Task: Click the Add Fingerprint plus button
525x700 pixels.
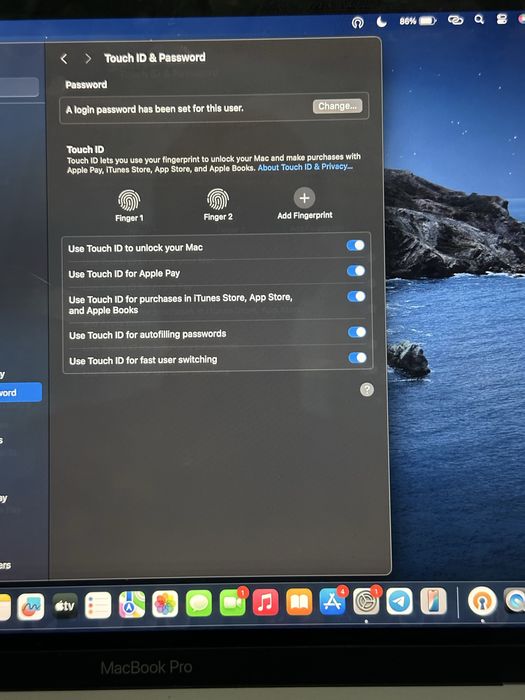Action: click(x=304, y=198)
